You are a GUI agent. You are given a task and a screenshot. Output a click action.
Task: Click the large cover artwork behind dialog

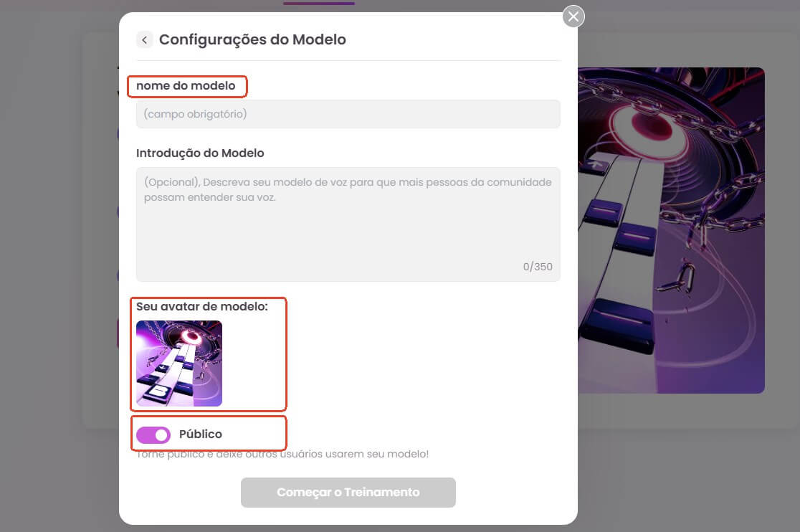coord(671,230)
